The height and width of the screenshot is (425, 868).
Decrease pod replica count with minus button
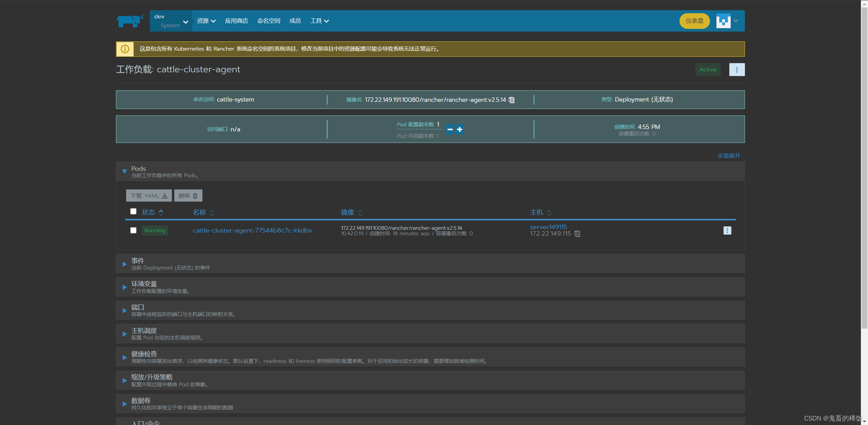(x=450, y=129)
